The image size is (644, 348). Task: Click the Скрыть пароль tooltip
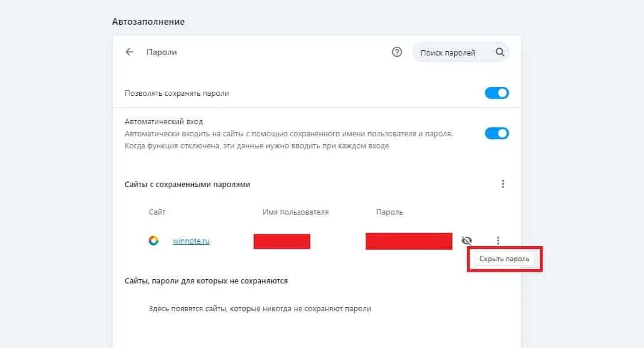pos(504,259)
